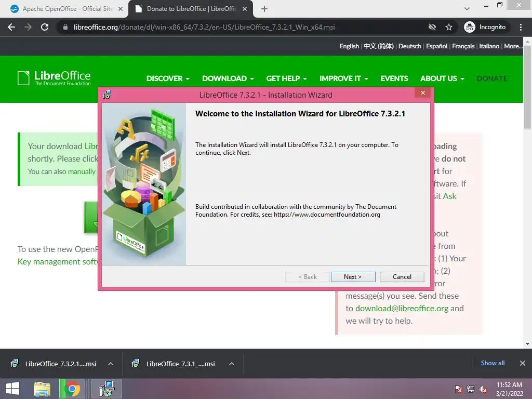
Task: Open the Ask link in the notice
Action: [449, 196]
